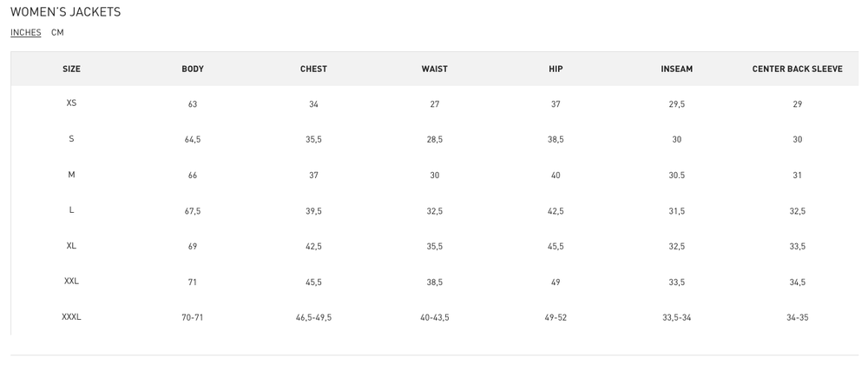Screen dimensions: 868x365
Task: Click the INSEAM column header
Action: pos(677,69)
